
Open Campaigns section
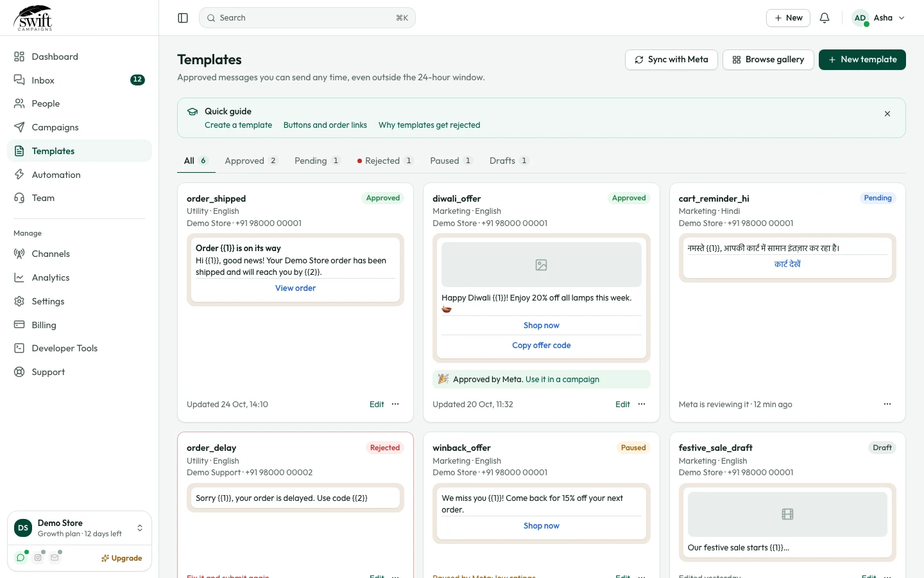(80, 127)
